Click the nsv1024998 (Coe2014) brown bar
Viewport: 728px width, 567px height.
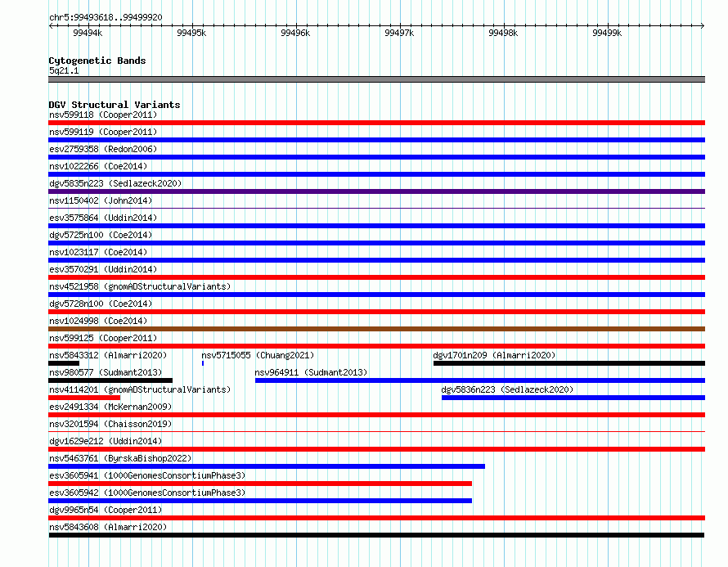pos(376,329)
